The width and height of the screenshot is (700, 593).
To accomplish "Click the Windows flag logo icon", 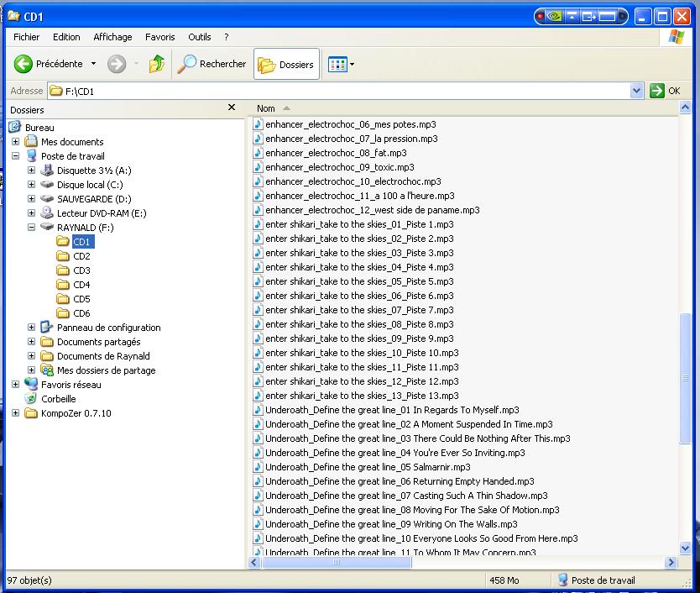I will click(x=676, y=37).
